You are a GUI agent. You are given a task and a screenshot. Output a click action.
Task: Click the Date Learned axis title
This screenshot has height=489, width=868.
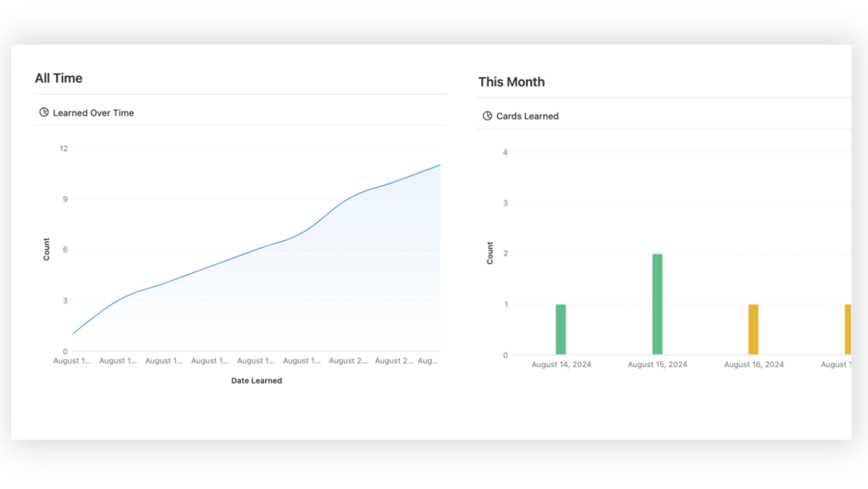[x=257, y=380]
